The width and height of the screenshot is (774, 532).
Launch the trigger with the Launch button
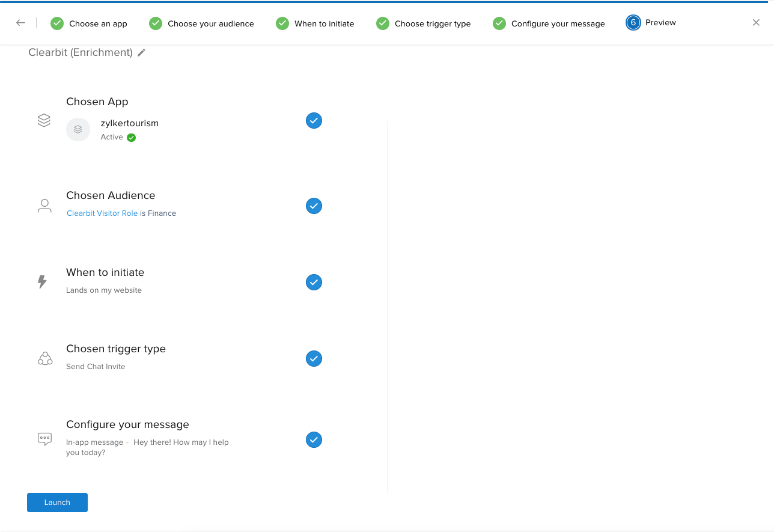tap(57, 503)
